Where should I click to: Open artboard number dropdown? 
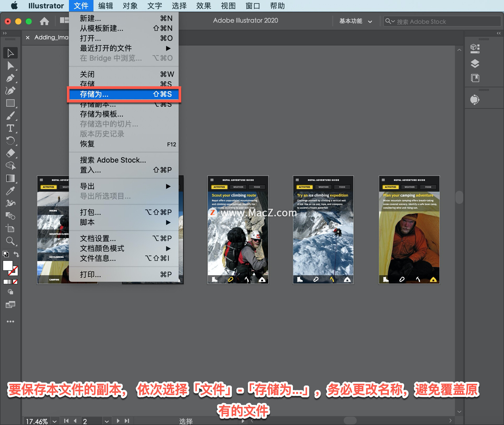point(107,421)
